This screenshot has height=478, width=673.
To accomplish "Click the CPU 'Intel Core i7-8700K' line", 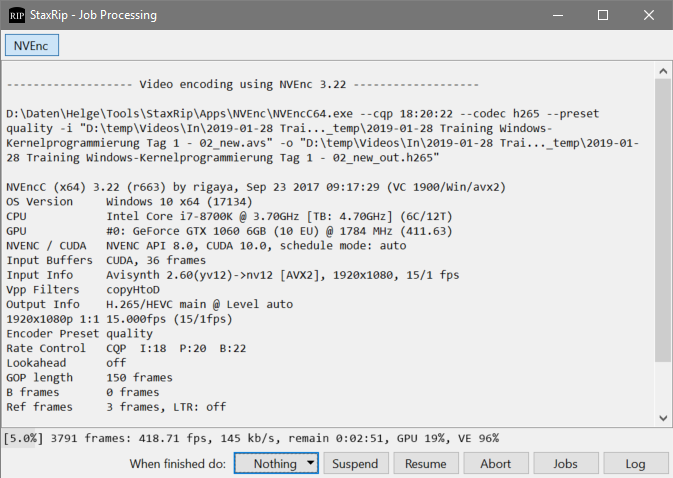I will click(229, 216).
